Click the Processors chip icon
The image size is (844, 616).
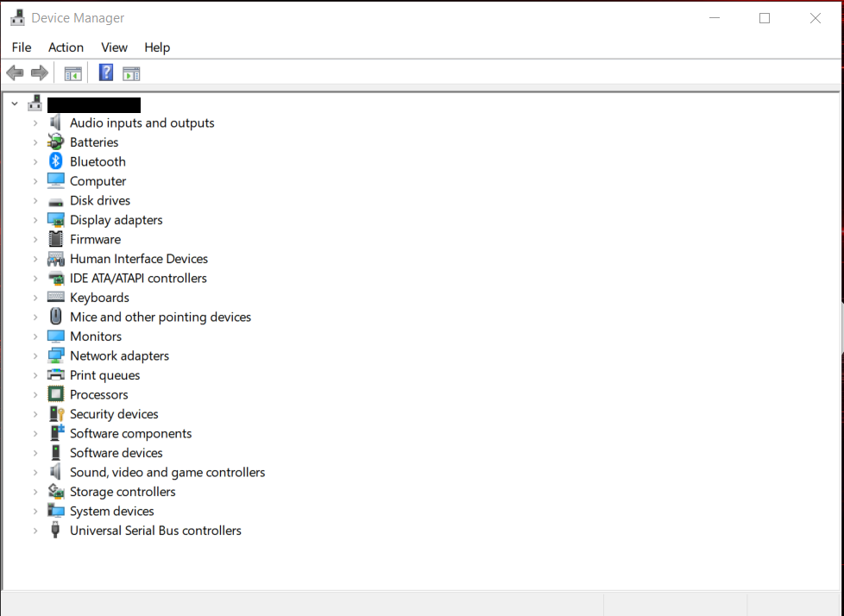coord(55,394)
